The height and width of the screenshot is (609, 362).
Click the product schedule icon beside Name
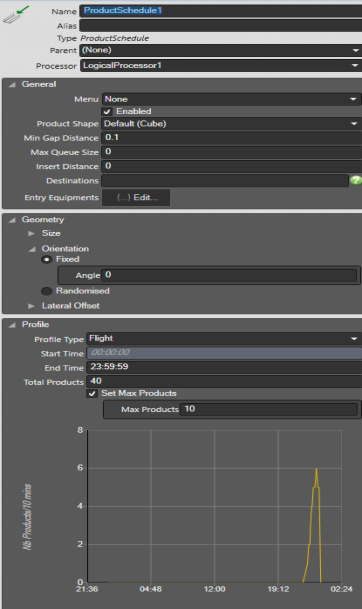(x=16, y=15)
